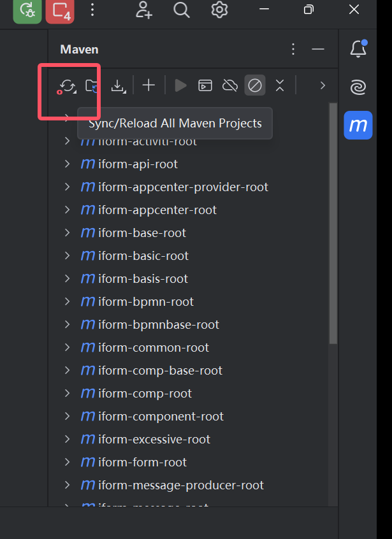Open the Maven panel options menu
392x539 pixels.
tap(293, 50)
